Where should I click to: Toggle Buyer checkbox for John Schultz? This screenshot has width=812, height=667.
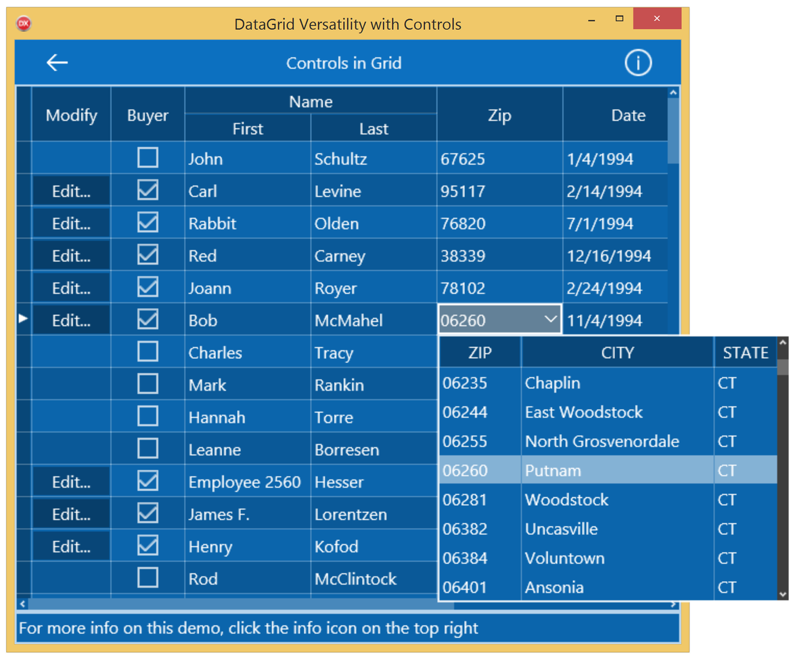(x=148, y=158)
